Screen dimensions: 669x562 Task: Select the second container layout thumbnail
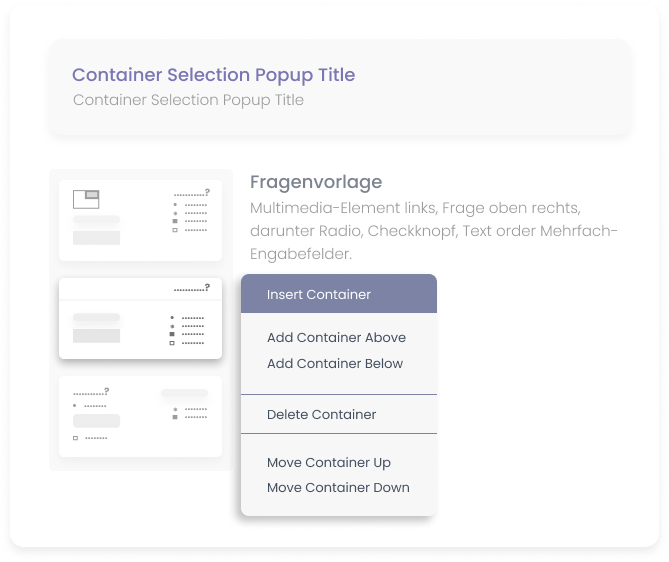pos(140,318)
